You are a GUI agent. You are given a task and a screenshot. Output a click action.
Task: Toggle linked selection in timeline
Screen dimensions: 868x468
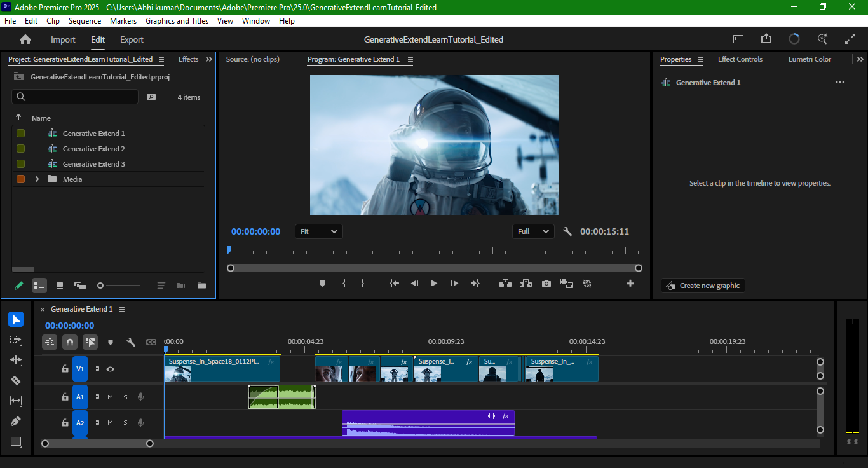(x=90, y=342)
